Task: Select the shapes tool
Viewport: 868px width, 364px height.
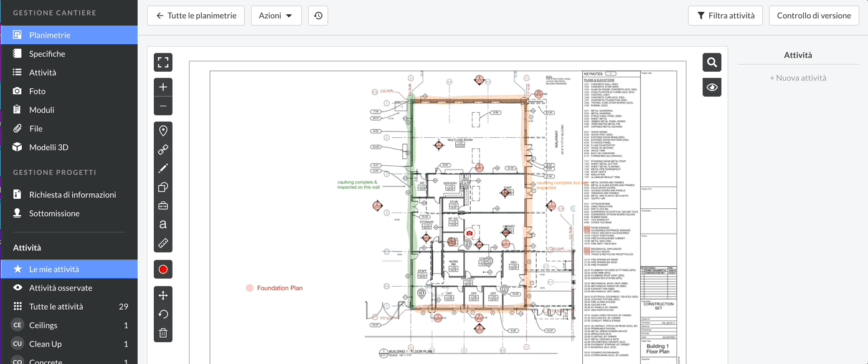Action: [x=163, y=187]
